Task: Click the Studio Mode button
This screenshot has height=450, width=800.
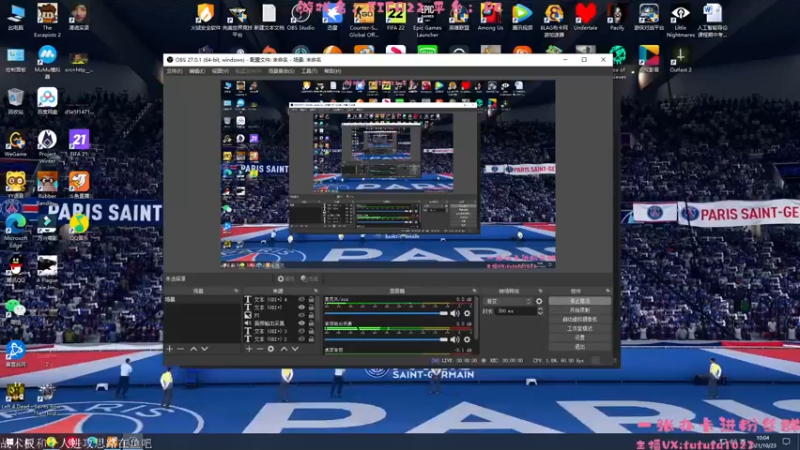Action: point(580,329)
